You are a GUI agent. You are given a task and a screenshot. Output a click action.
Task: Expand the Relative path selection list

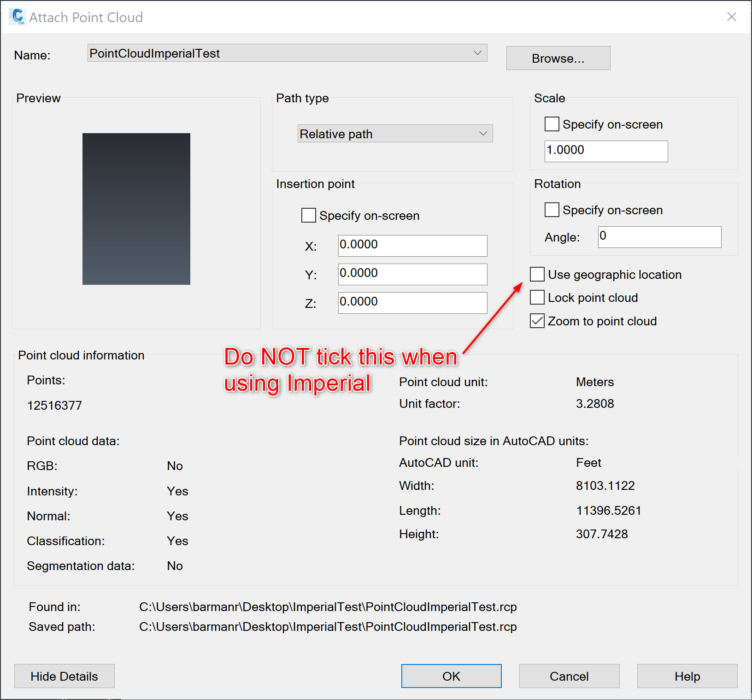coord(483,133)
